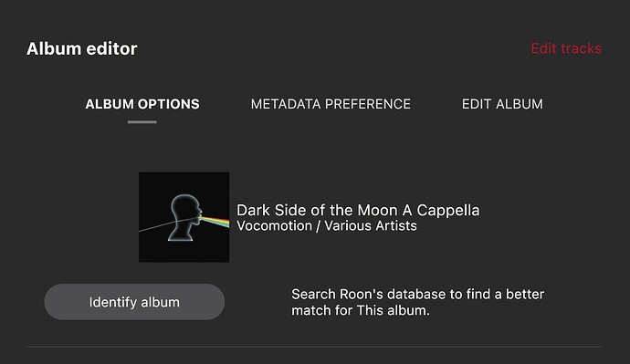
Task: Click the Album editor heading
Action: [x=82, y=48]
